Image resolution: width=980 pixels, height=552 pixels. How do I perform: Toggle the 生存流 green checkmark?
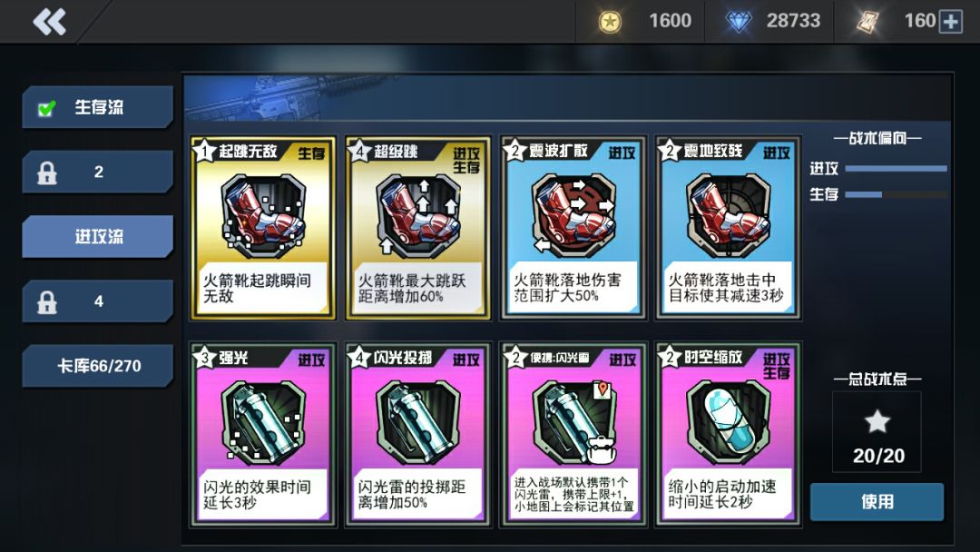[x=46, y=108]
